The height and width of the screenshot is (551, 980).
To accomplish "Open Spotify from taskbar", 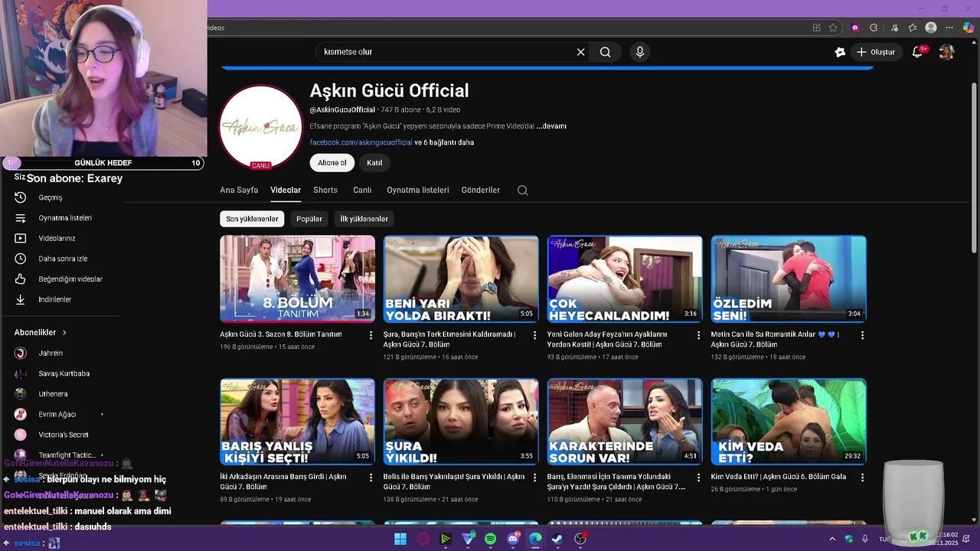I will tap(491, 539).
